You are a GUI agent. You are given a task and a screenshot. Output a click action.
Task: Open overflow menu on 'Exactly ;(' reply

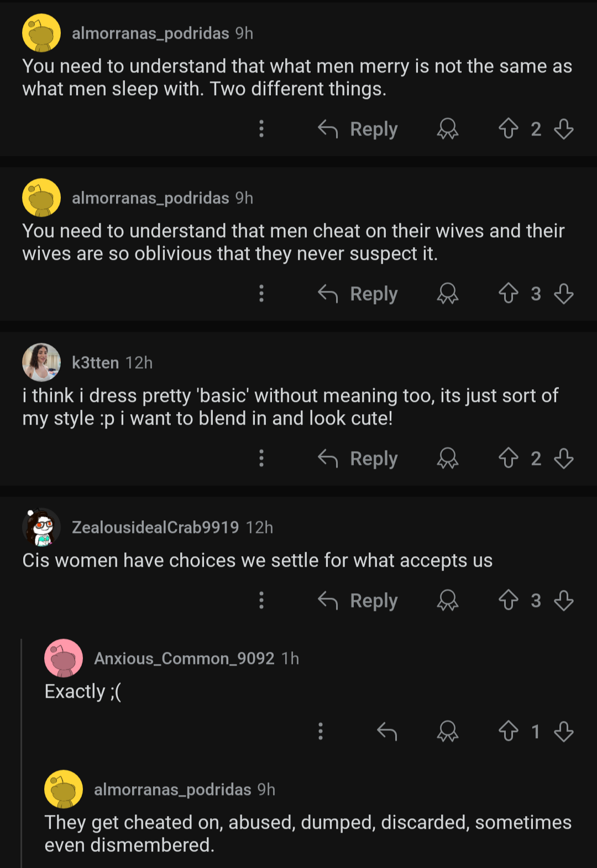(321, 731)
